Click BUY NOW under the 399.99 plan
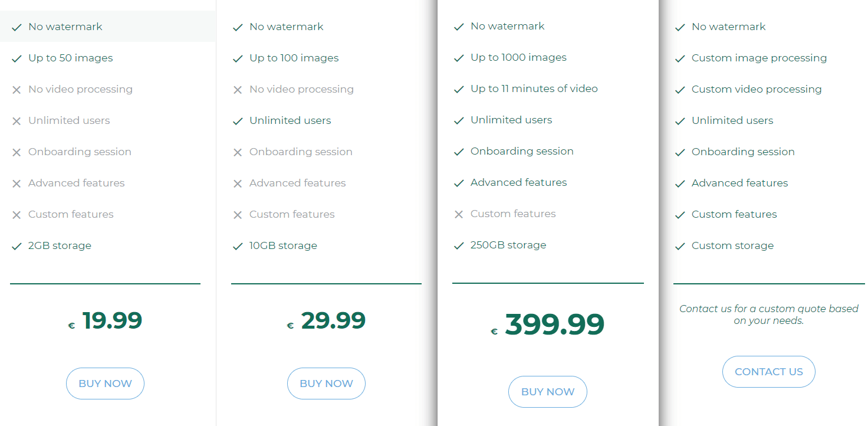This screenshot has height=426, width=868. (x=547, y=391)
